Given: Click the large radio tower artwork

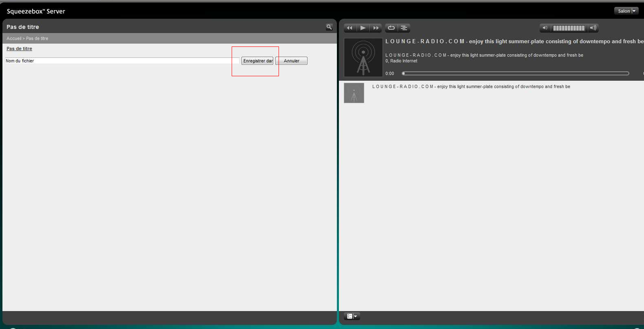Looking at the screenshot, I should click(363, 57).
